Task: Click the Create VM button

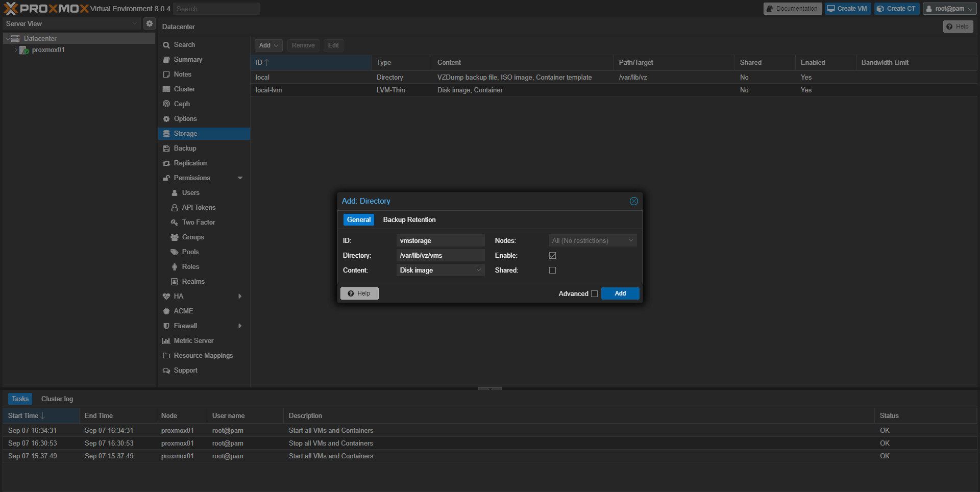Action: (848, 9)
